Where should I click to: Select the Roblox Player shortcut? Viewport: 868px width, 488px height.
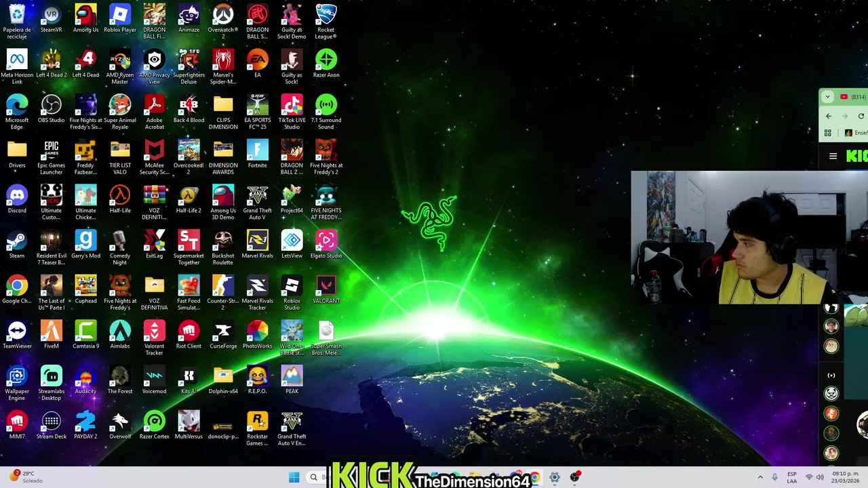tap(120, 18)
